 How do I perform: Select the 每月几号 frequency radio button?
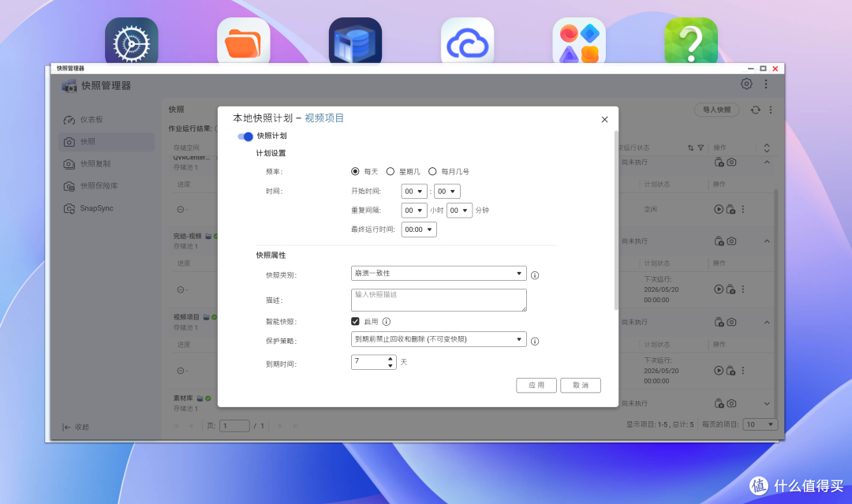(432, 171)
